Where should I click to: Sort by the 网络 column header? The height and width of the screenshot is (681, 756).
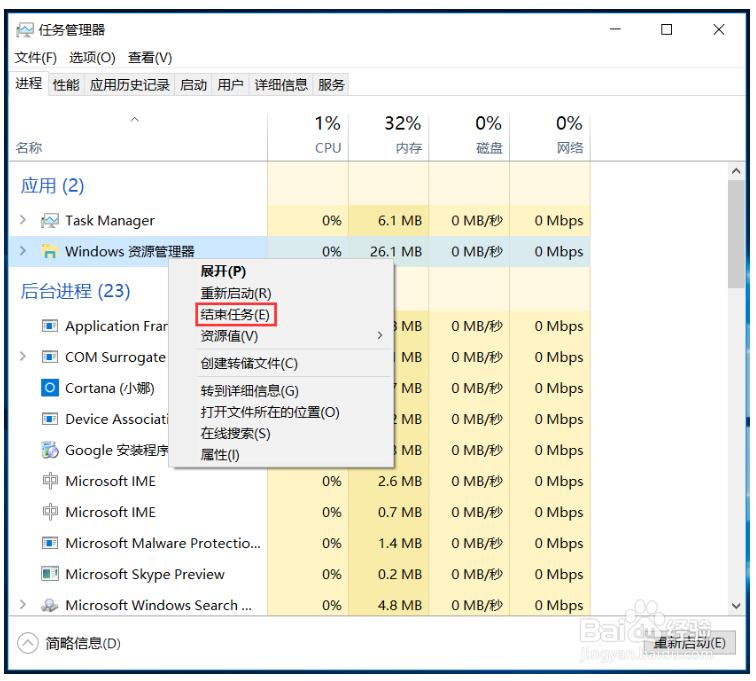point(550,136)
